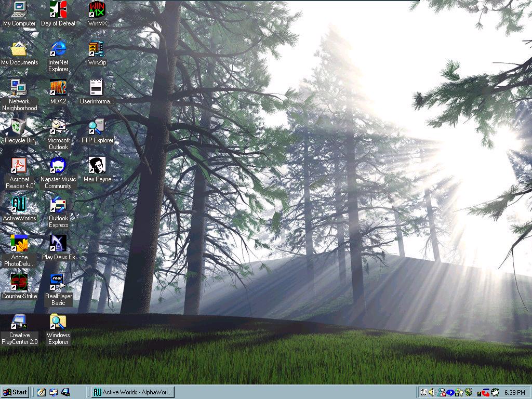The height and width of the screenshot is (399, 532).
Task: Open Napster Music Community
Action: point(58,166)
